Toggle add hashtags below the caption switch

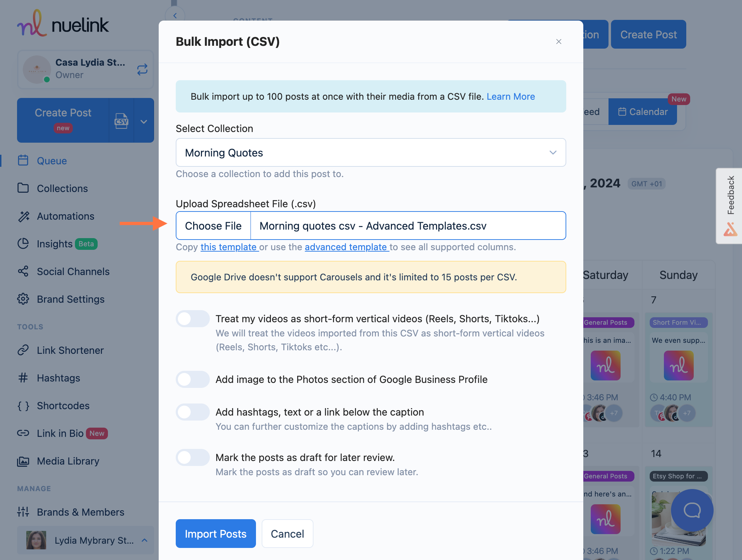193,412
